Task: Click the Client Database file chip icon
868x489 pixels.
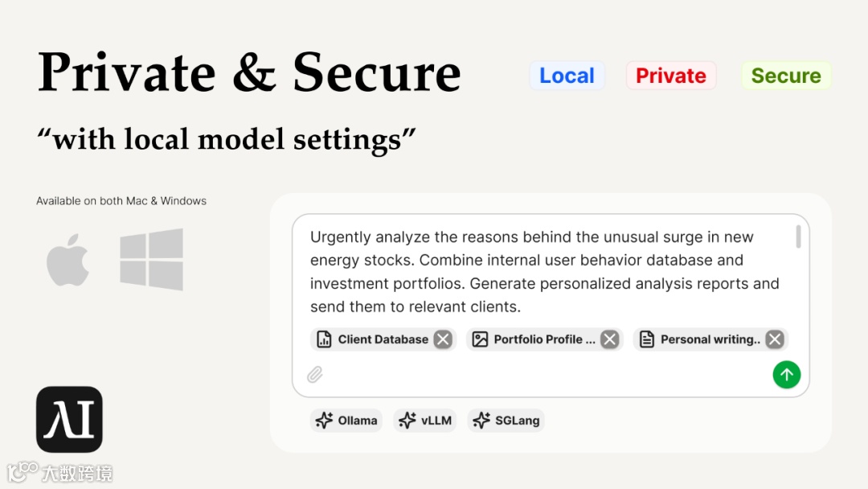Action: tap(324, 339)
